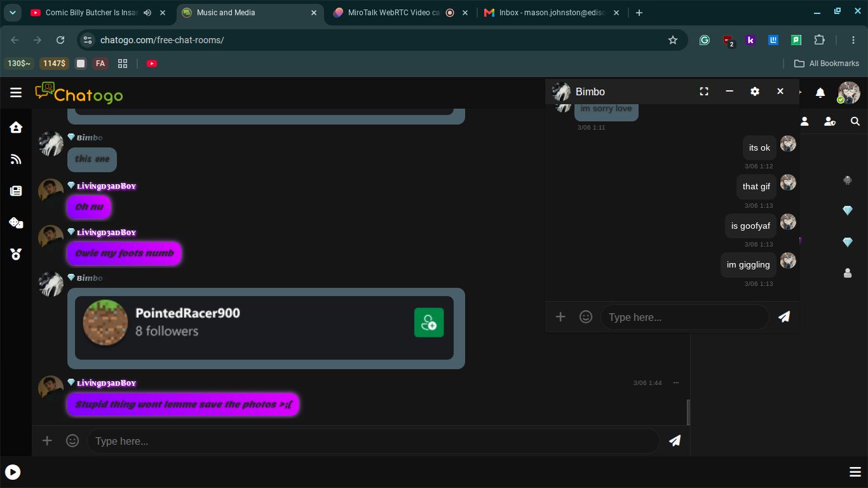Click the Bimbo private message input field
This screenshot has height=488, width=868.
tap(685, 317)
